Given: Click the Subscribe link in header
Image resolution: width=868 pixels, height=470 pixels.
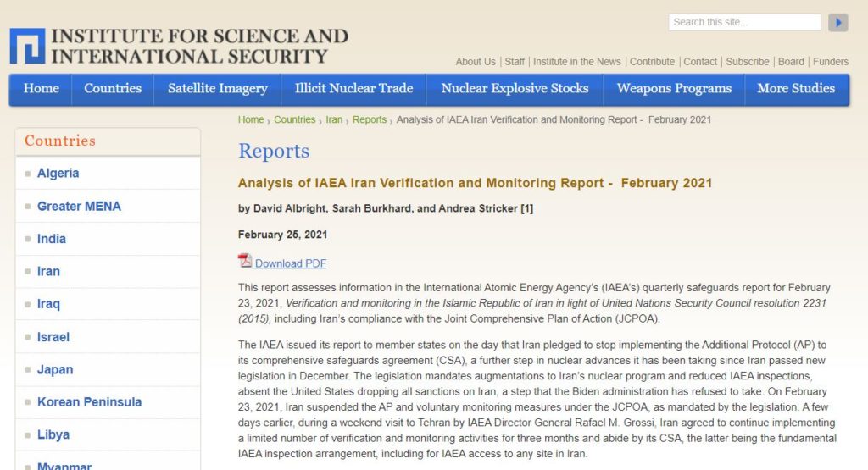Looking at the screenshot, I should point(748,62).
